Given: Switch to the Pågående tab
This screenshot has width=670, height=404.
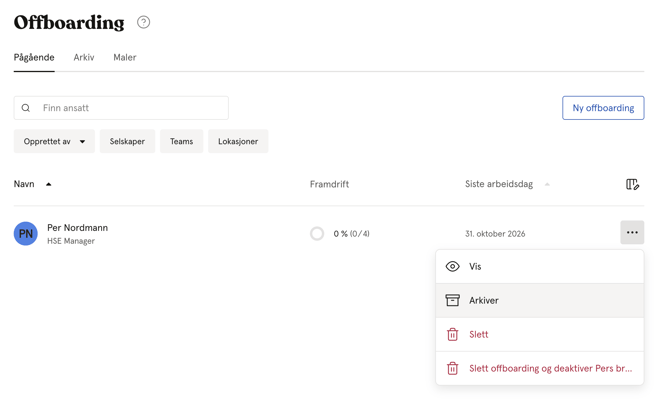Looking at the screenshot, I should click(x=34, y=57).
